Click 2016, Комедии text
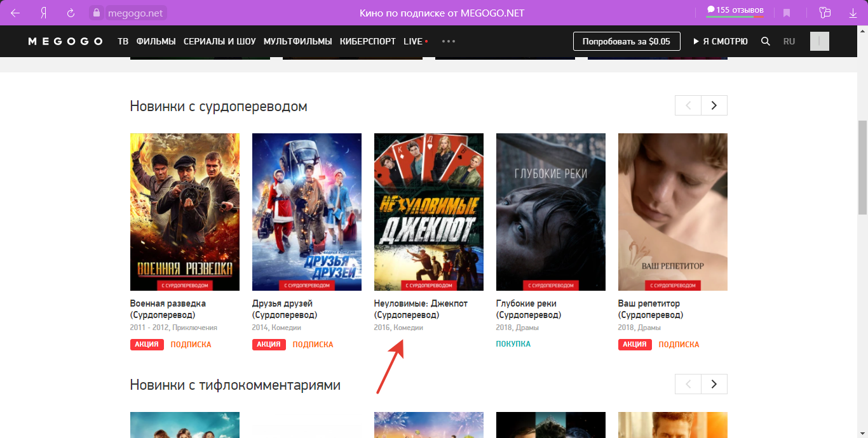 [398, 328]
